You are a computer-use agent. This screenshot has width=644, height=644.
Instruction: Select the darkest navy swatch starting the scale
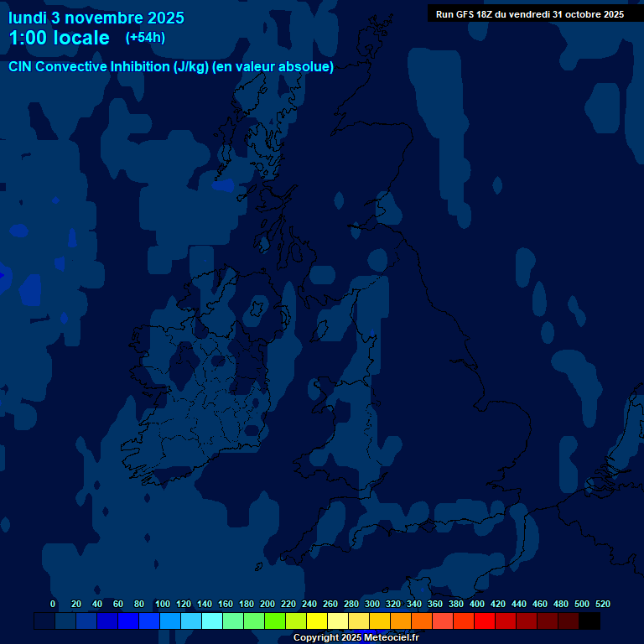[44, 621]
